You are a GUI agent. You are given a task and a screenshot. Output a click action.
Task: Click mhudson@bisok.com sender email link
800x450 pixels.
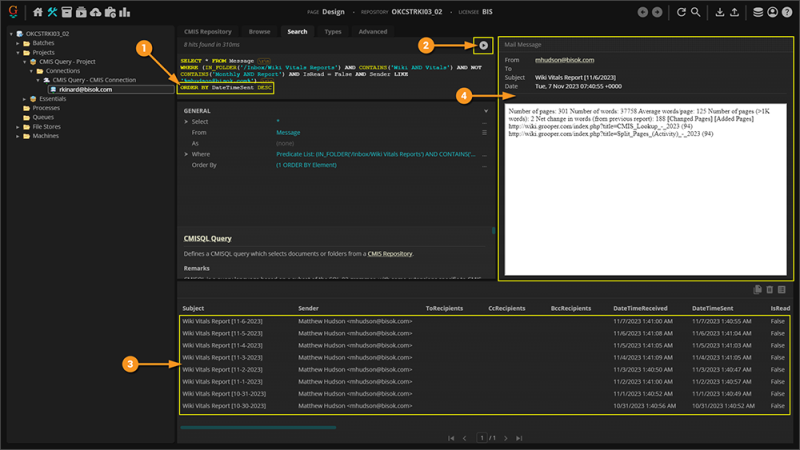[564, 60]
